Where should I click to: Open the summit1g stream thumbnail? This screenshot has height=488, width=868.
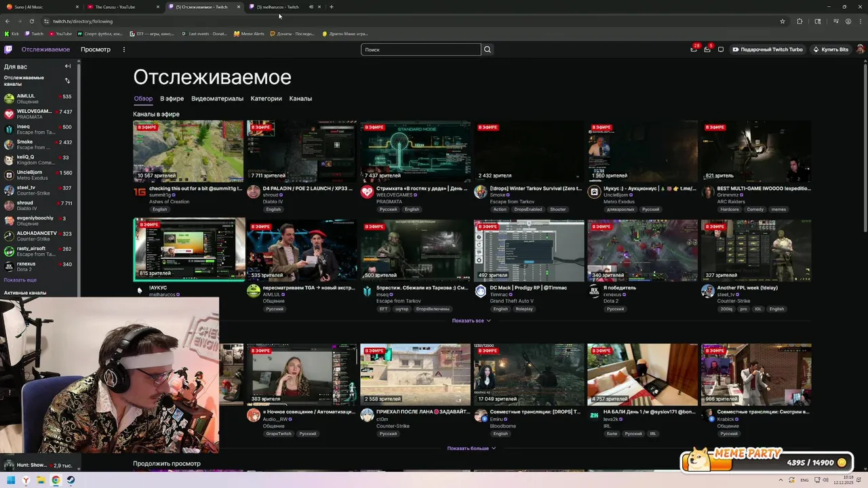pyautogui.click(x=189, y=151)
